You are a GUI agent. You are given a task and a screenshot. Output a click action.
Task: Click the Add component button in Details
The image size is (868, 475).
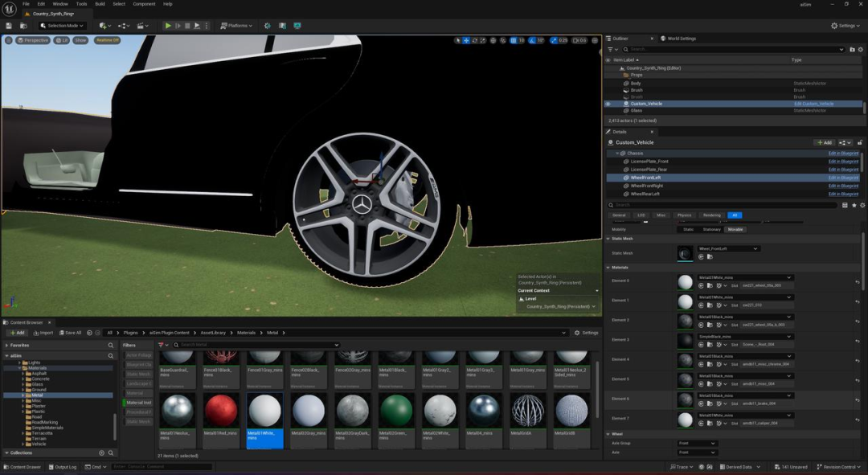825,142
